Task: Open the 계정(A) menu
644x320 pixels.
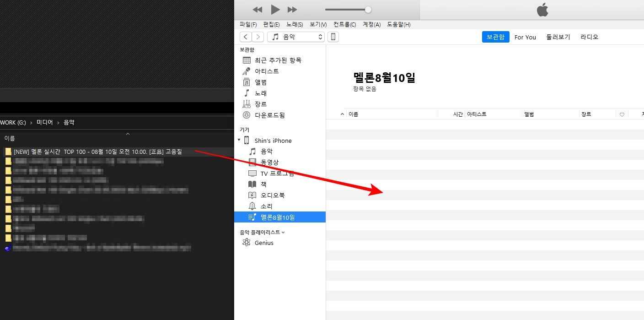Action: point(371,24)
